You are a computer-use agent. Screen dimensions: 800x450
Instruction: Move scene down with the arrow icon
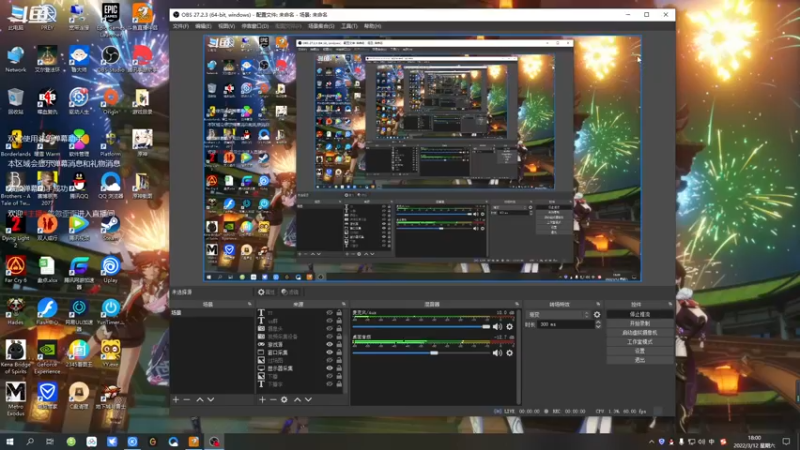pyautogui.click(x=211, y=400)
